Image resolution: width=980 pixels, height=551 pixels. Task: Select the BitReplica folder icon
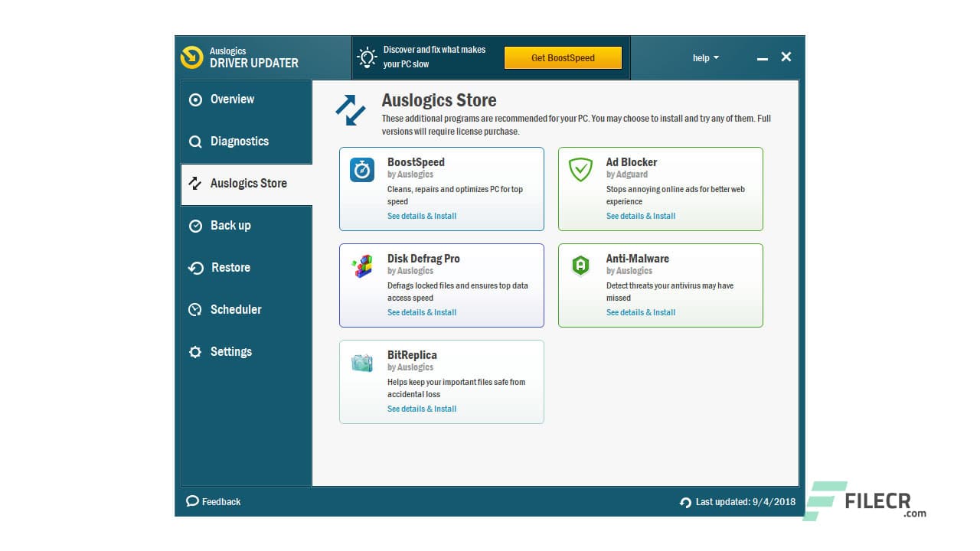(x=361, y=364)
